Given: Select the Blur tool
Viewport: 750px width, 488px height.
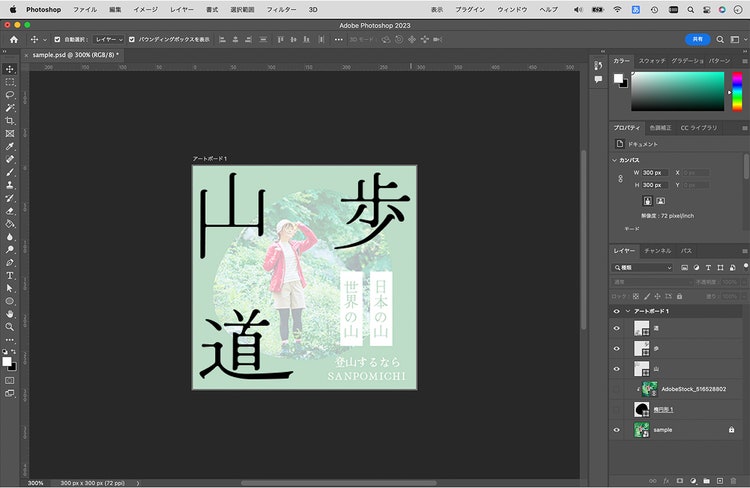Looking at the screenshot, I should [x=10, y=237].
